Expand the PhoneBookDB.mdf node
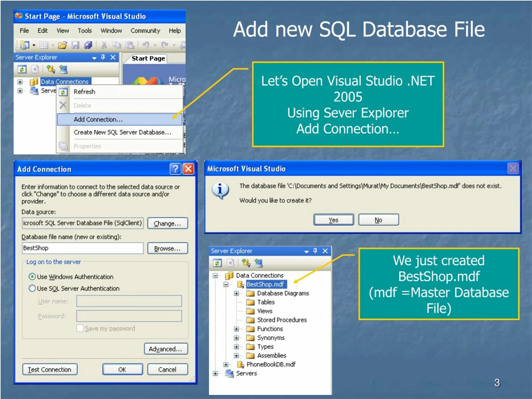This screenshot has width=532, height=399. click(x=226, y=365)
